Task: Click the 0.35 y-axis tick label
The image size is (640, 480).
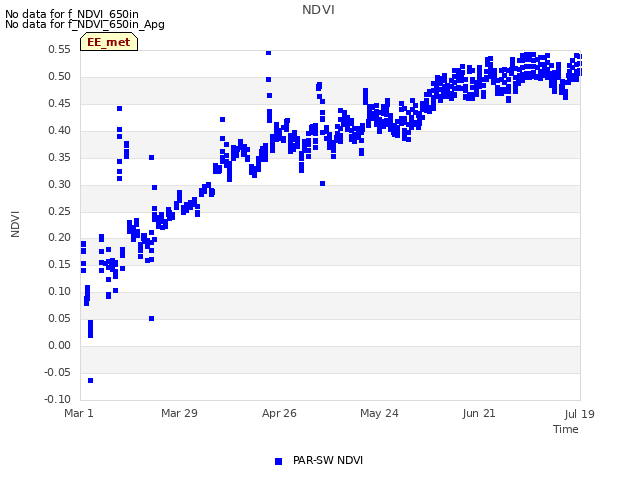Action: 59,157
